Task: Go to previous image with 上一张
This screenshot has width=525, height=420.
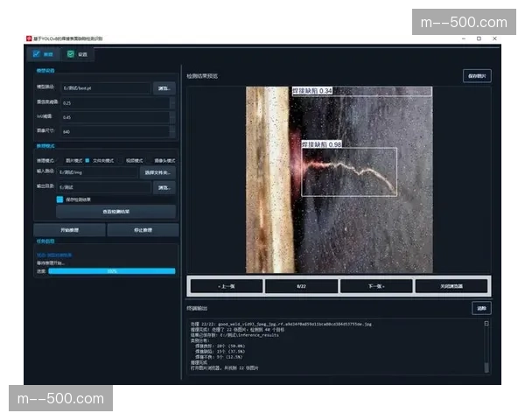Action: click(227, 286)
